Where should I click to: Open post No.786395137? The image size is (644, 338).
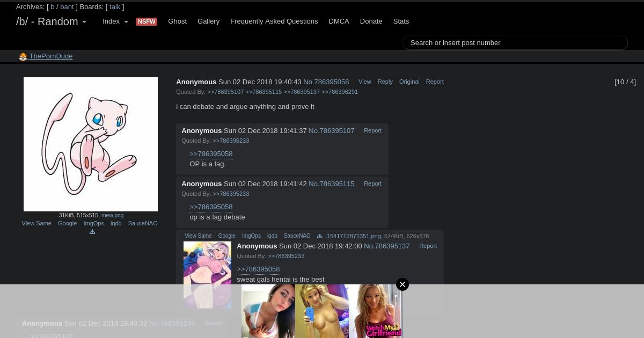click(x=386, y=246)
